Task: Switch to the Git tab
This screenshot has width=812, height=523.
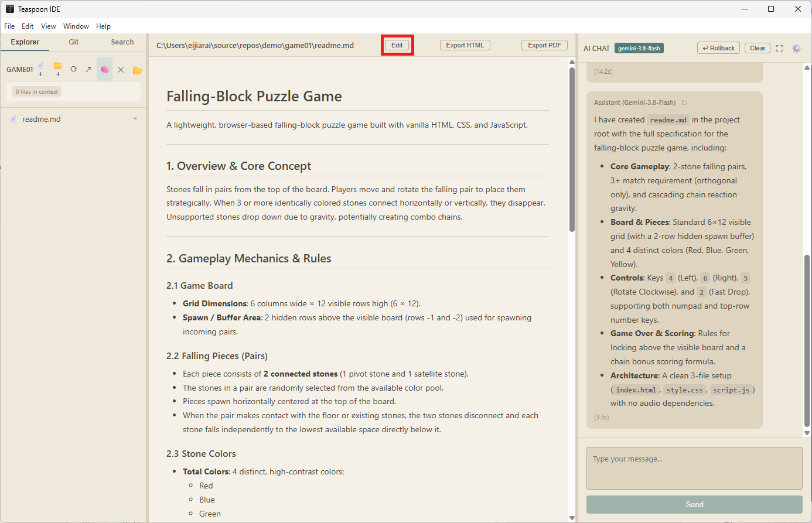Action: (74, 42)
